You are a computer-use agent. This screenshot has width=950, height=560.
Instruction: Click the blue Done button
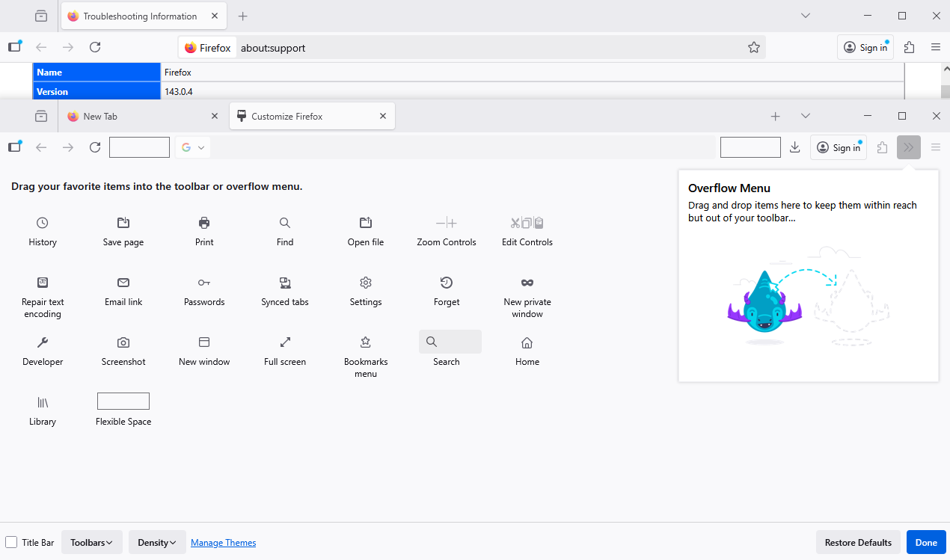pyautogui.click(x=925, y=542)
